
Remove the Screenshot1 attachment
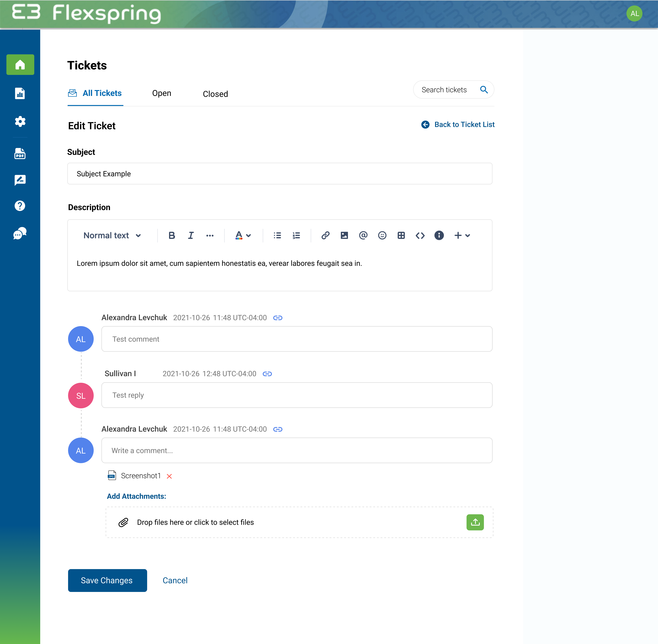click(x=170, y=476)
